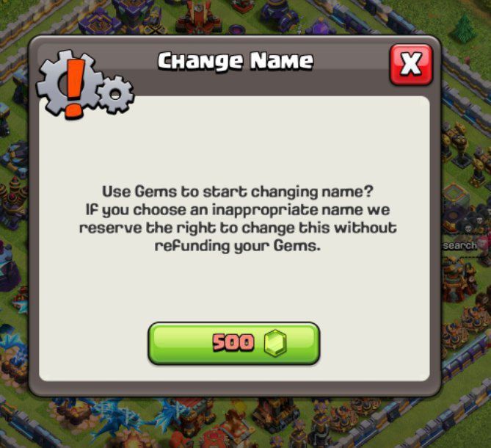The width and height of the screenshot is (491, 448).
Task: Tap the green gem icon on the button
Action: pos(275,343)
